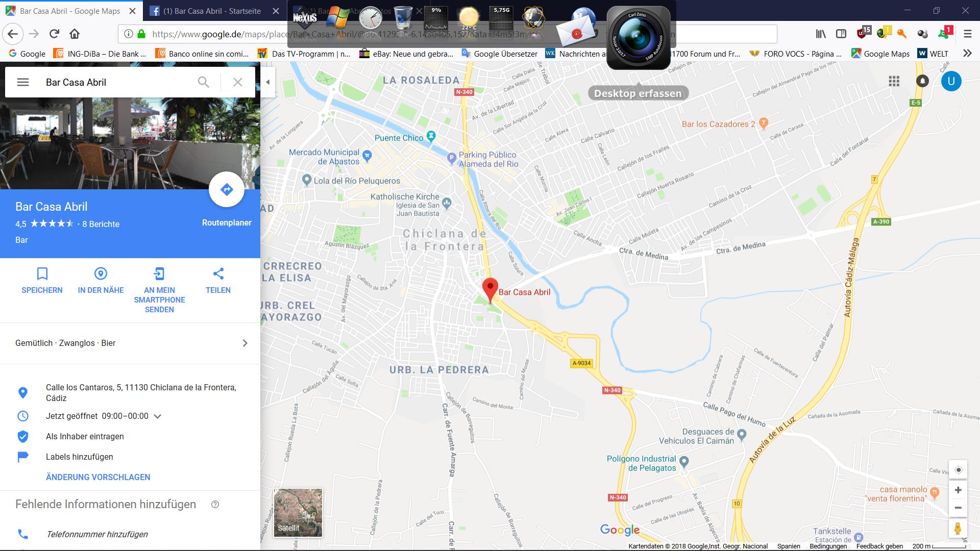Click Änderung vorschlagen link

pyautogui.click(x=98, y=477)
